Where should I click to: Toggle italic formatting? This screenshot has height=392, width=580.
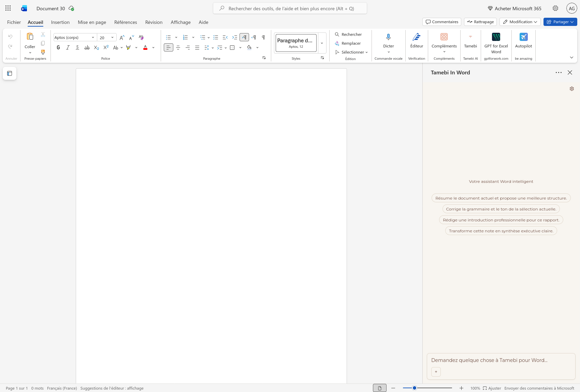(x=68, y=48)
